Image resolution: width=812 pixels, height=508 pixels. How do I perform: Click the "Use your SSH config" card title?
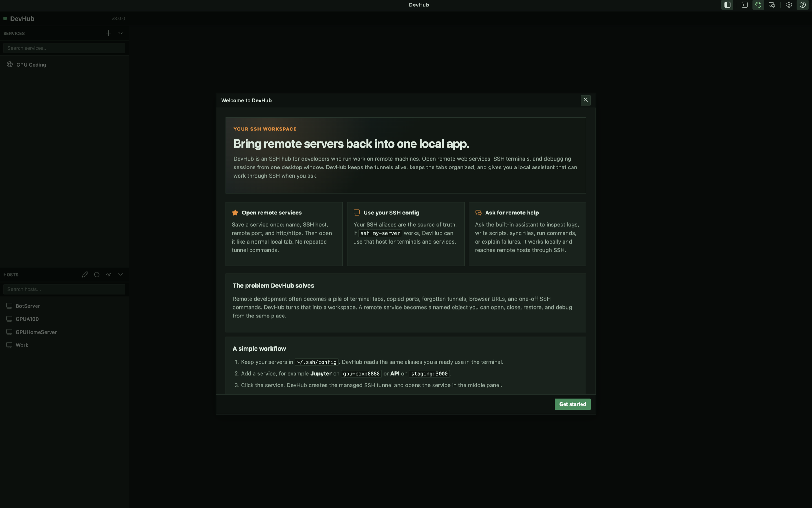(x=391, y=213)
